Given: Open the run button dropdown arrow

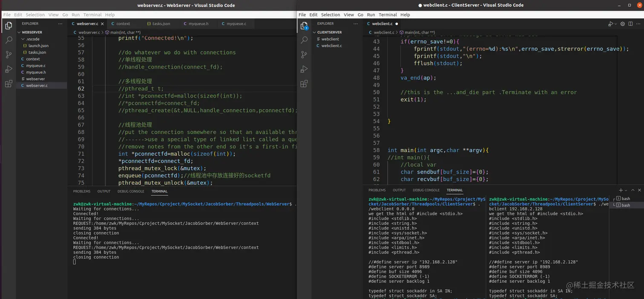Looking at the screenshot, I should [x=615, y=24].
